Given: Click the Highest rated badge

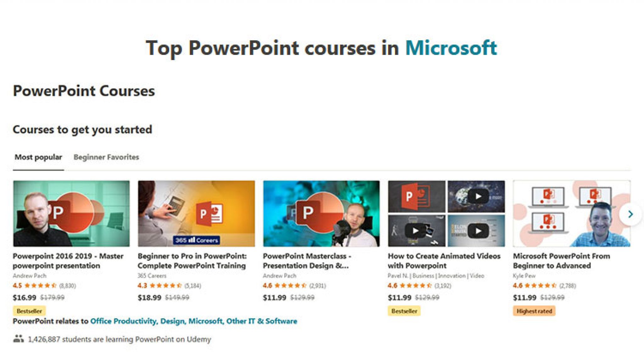Looking at the screenshot, I should pyautogui.click(x=534, y=311).
